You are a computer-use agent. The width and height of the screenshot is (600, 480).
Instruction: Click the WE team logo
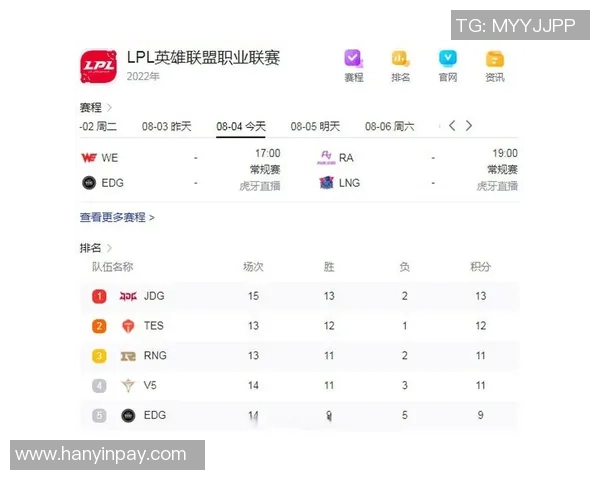click(89, 158)
